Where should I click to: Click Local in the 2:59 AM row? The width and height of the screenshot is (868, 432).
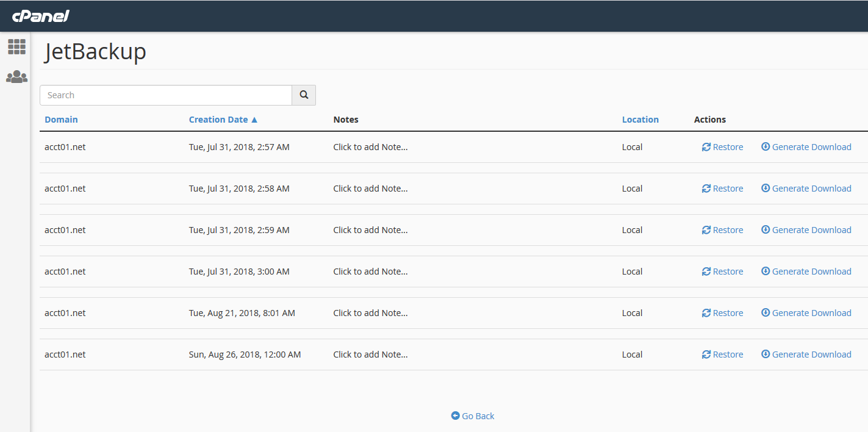click(633, 230)
